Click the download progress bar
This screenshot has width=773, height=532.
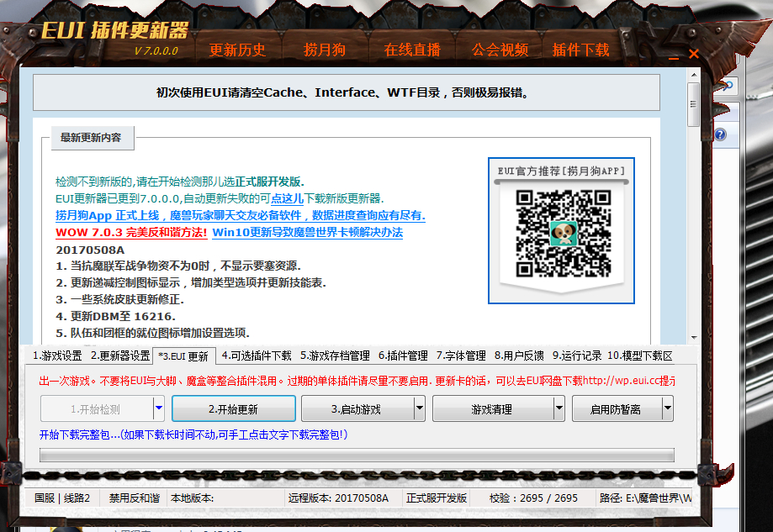pyautogui.click(x=357, y=456)
